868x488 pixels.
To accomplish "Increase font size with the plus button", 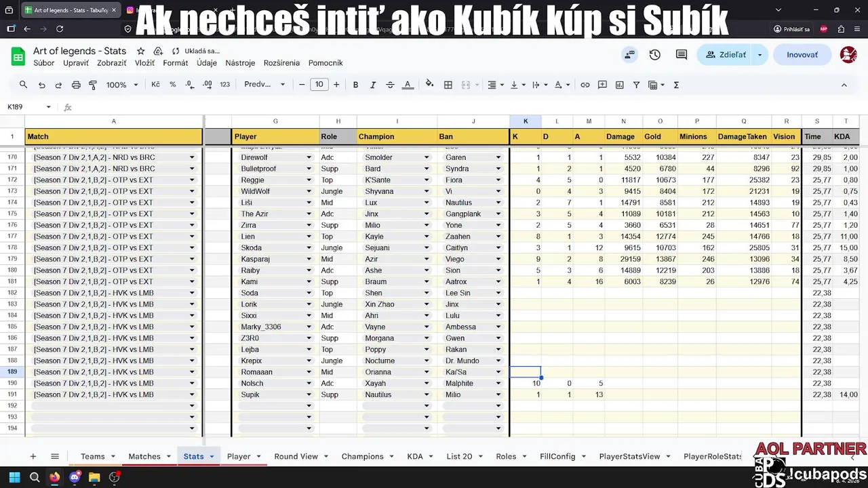I will click(336, 85).
